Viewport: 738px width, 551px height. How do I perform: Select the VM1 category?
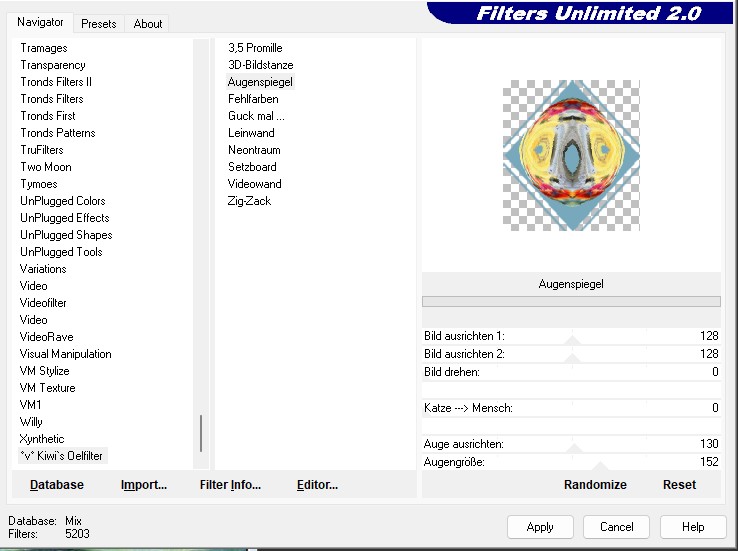coord(30,405)
